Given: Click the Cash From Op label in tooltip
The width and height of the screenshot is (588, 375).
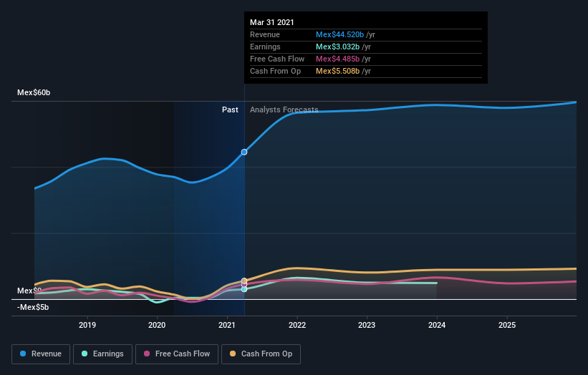Looking at the screenshot, I should pyautogui.click(x=275, y=71).
